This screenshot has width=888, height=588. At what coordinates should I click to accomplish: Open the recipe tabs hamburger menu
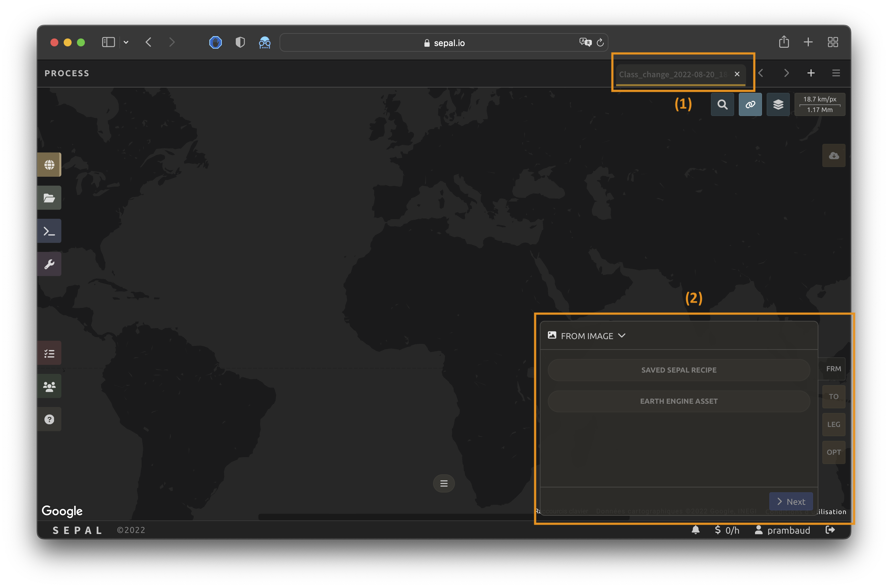point(836,73)
